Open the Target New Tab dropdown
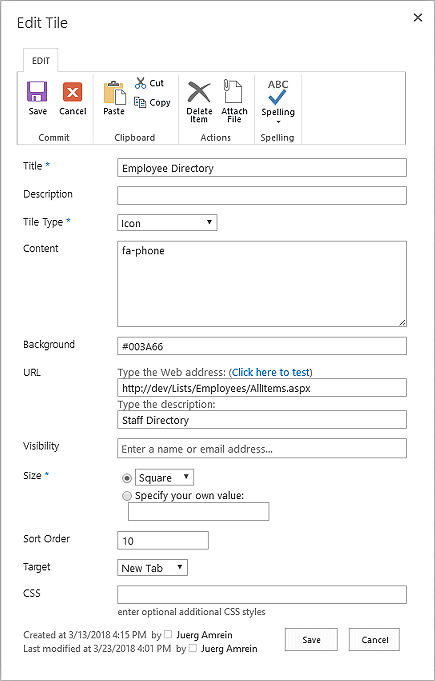The image size is (435, 681). tap(152, 568)
